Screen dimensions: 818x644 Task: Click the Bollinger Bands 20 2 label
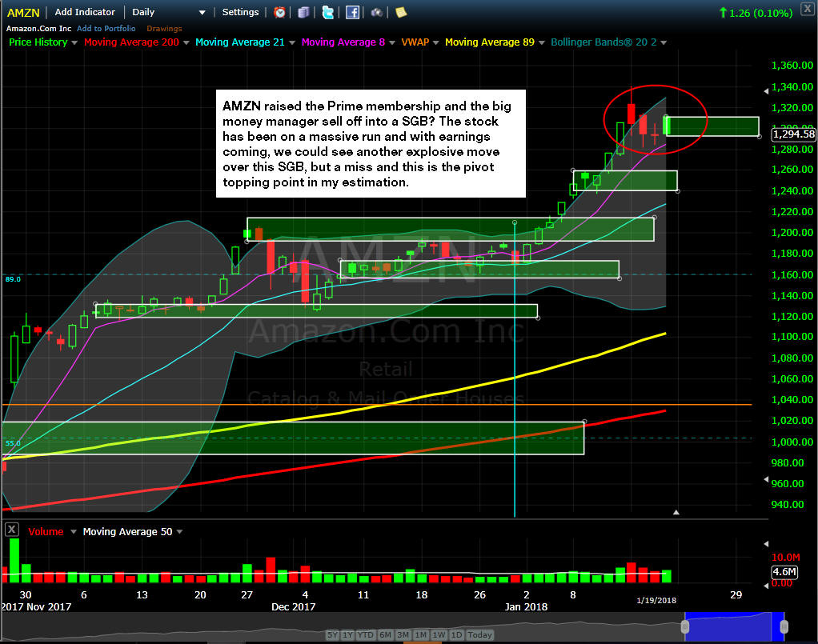[x=603, y=42]
